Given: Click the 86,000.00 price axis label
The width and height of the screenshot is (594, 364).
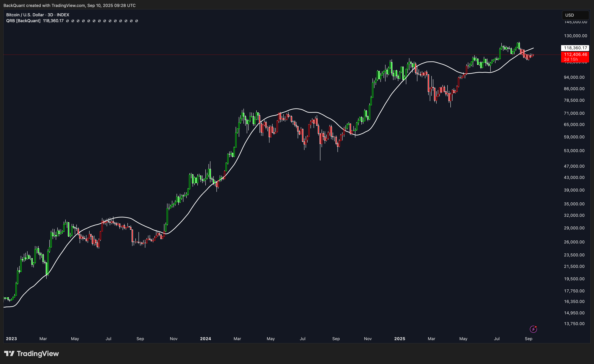Looking at the screenshot, I should pyautogui.click(x=574, y=89).
